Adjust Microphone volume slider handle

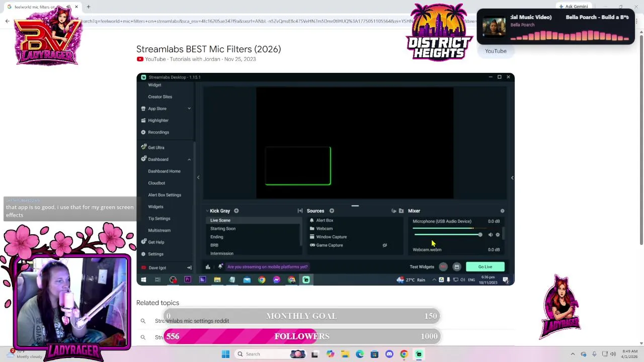480,235
